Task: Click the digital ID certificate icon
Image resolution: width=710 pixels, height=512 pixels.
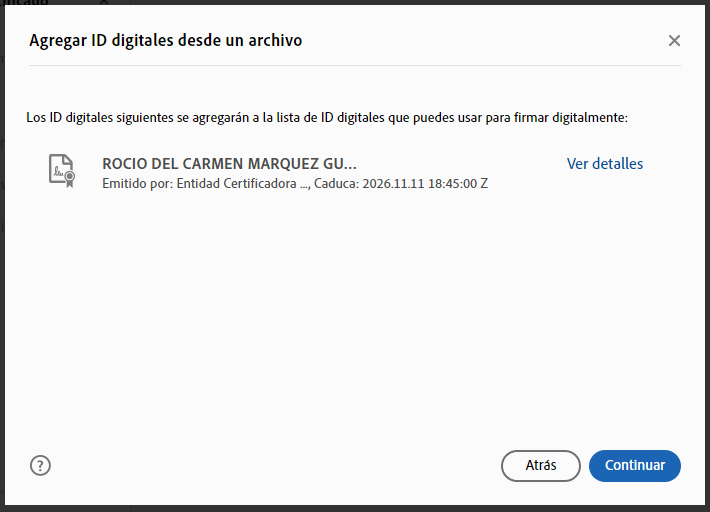Action: tap(62, 171)
